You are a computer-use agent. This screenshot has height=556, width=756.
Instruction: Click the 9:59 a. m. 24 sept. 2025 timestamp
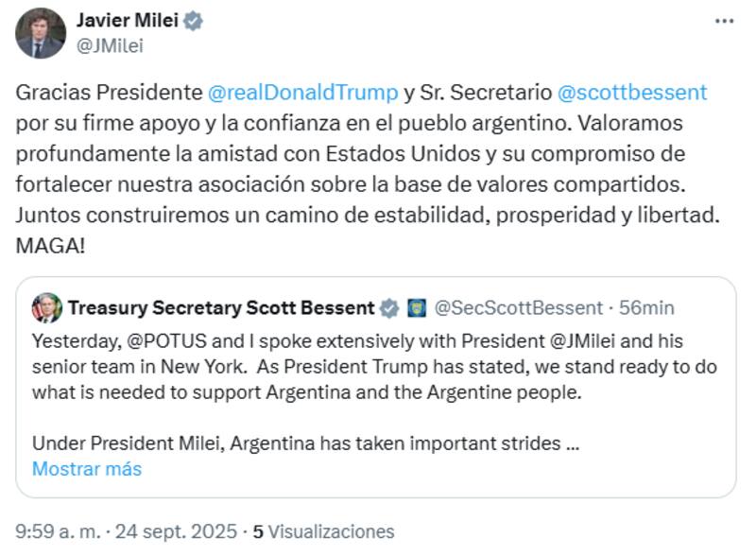pos(129,531)
